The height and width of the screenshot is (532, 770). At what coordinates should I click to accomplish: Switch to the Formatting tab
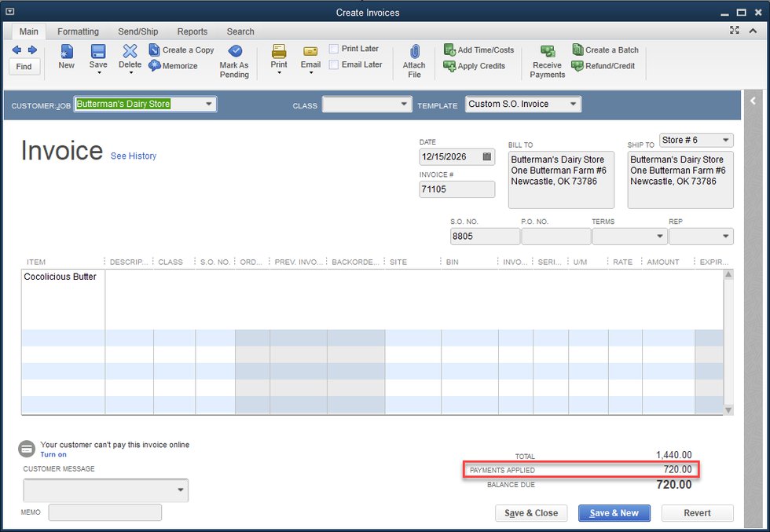click(x=78, y=31)
